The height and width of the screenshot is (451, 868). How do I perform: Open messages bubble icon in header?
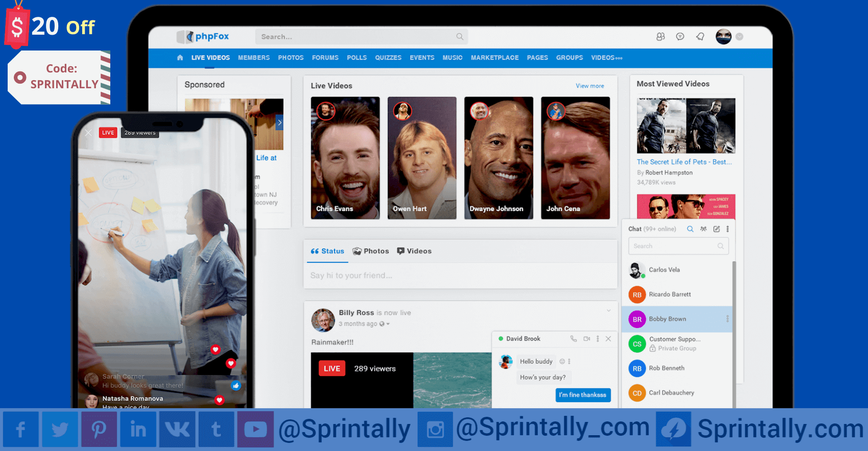[680, 37]
